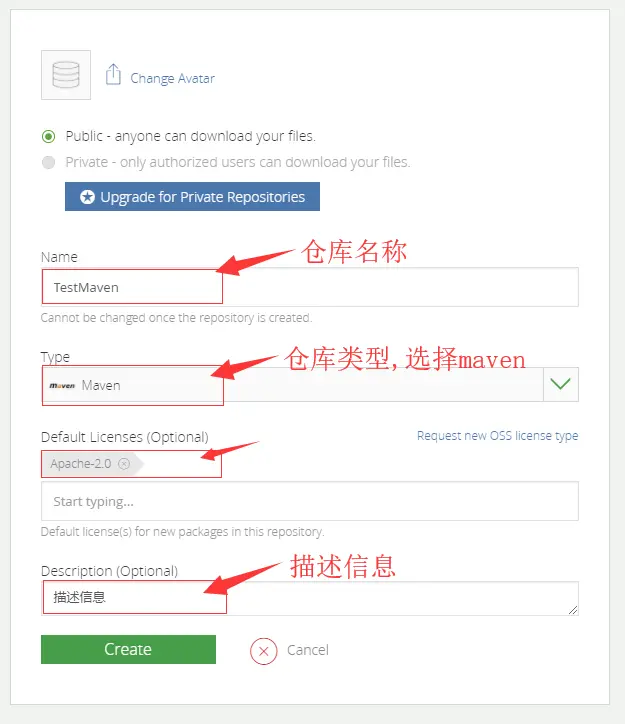The height and width of the screenshot is (724, 625).
Task: Click Upgrade for Private Repositories button
Action: tap(192, 197)
